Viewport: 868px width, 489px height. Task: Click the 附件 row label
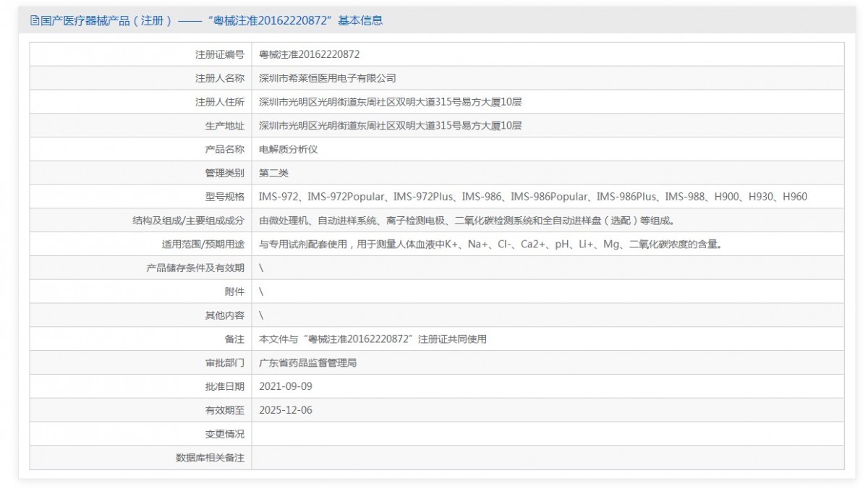234,292
